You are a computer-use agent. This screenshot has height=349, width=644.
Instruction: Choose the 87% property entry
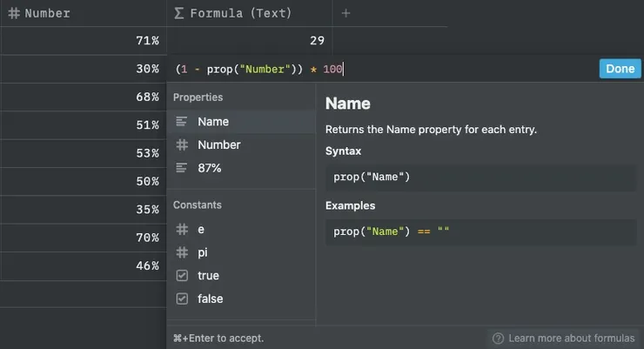click(210, 168)
